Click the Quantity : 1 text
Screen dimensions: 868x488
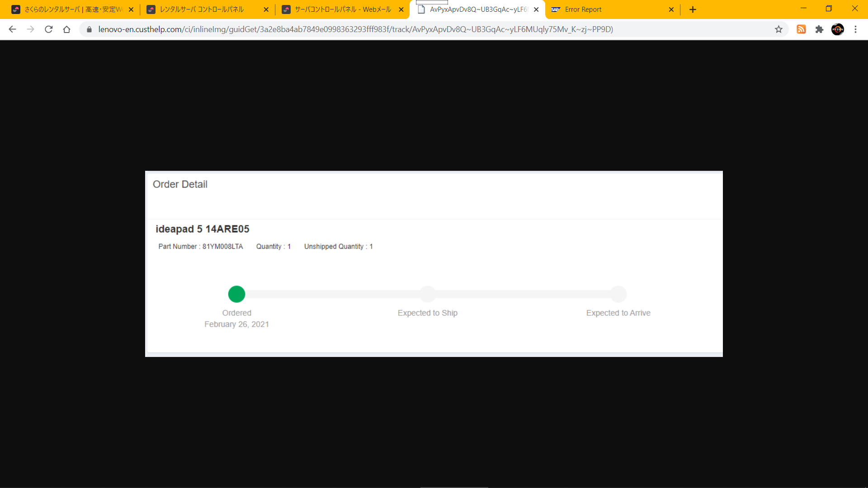pos(274,247)
